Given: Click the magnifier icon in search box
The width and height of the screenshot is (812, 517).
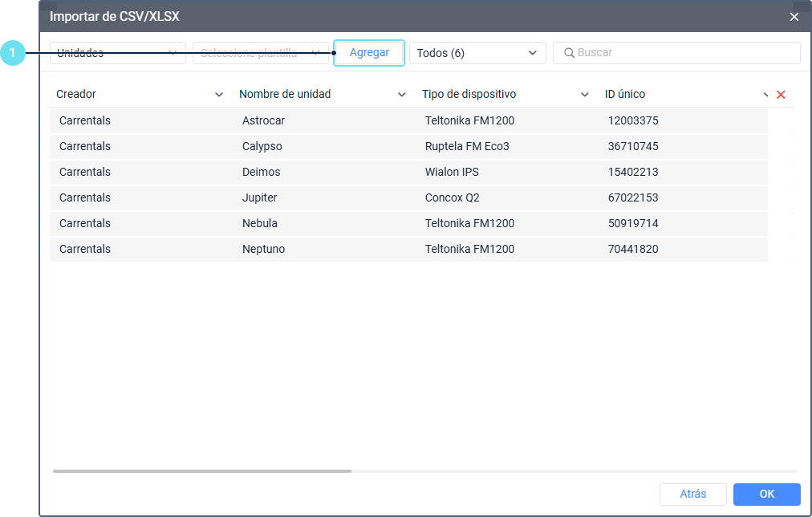Looking at the screenshot, I should (x=569, y=53).
